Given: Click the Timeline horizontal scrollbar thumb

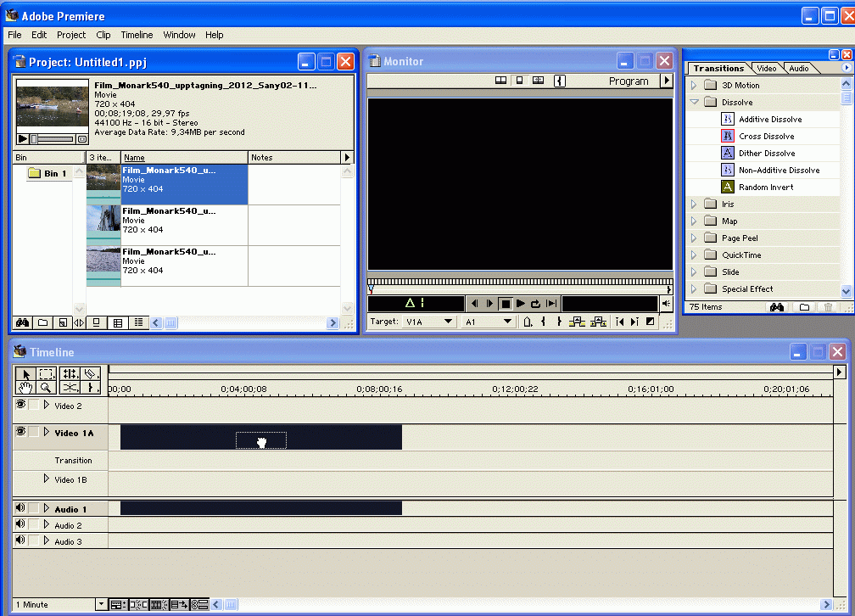Looking at the screenshot, I should click(232, 604).
